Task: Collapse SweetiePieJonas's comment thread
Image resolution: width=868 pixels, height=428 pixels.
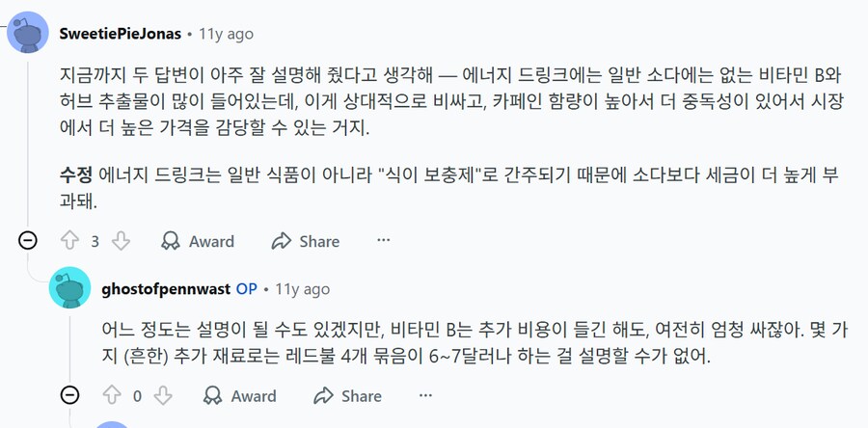Action: 28,241
